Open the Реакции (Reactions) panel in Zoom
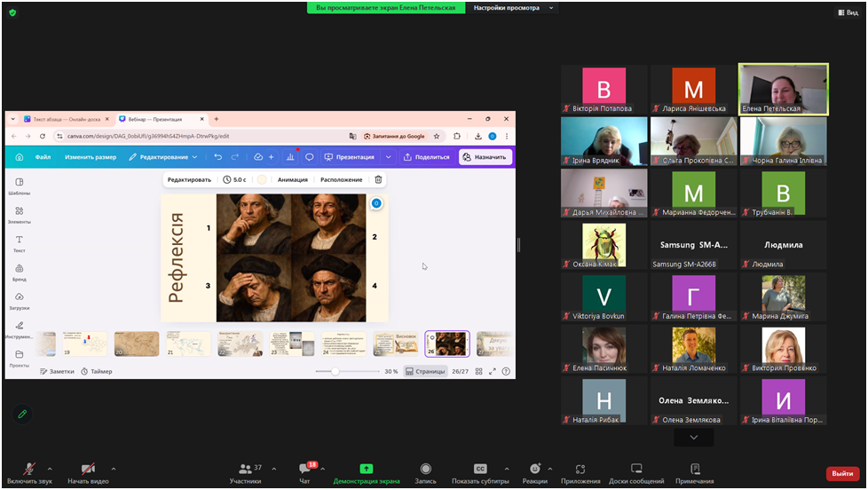 click(x=534, y=471)
